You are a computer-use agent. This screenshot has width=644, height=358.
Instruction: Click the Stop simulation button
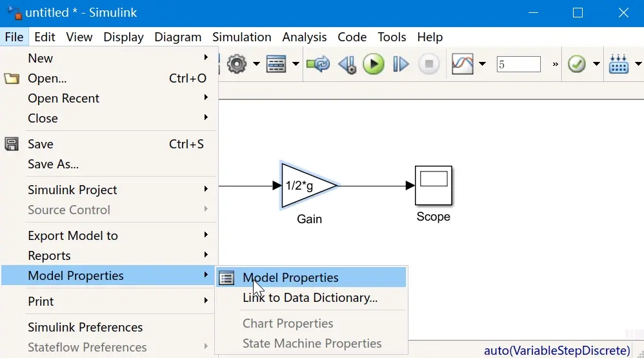pos(428,64)
